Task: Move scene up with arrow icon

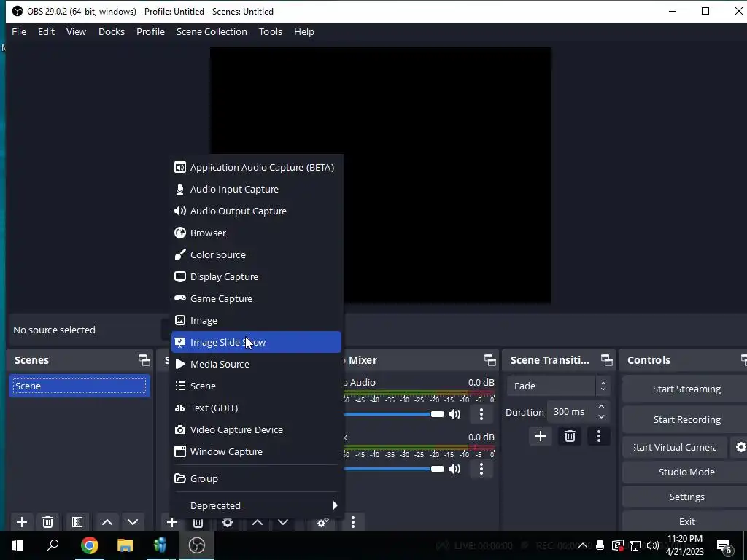Action: 107,522
